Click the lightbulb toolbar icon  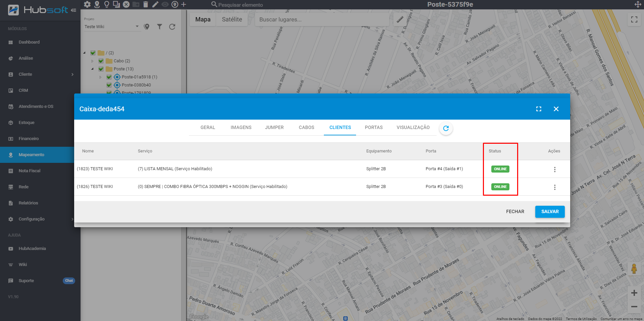coord(107,4)
